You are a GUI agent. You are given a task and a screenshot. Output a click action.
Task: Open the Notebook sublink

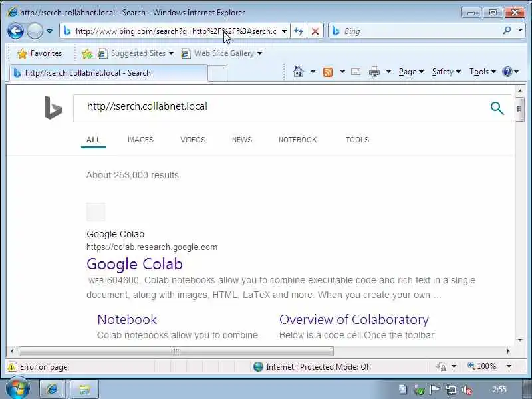coord(127,319)
